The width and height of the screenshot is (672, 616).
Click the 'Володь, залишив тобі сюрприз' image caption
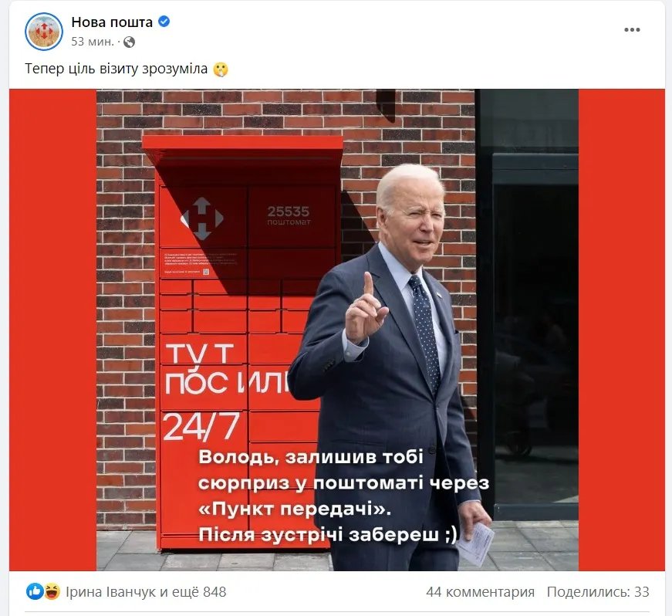click(343, 496)
